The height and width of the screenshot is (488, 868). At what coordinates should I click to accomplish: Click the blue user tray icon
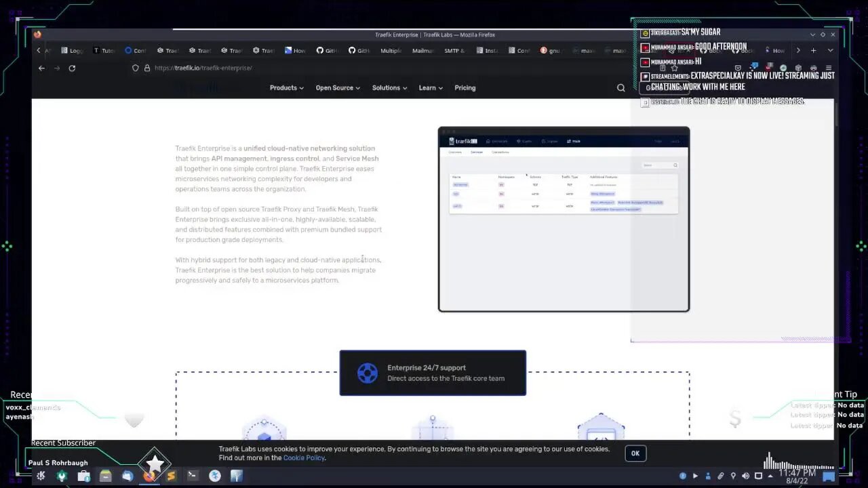pyautogui.click(x=708, y=476)
